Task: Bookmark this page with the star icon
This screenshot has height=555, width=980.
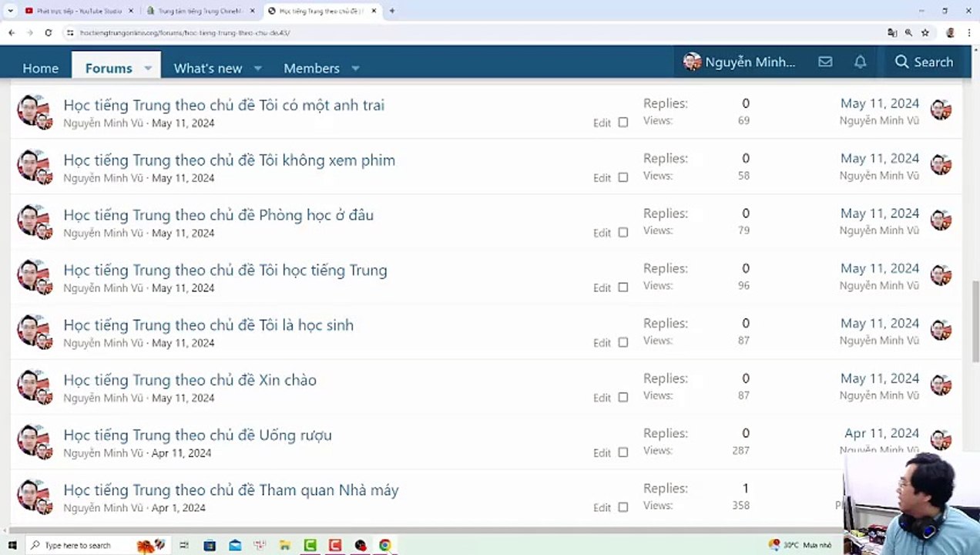Action: click(925, 33)
